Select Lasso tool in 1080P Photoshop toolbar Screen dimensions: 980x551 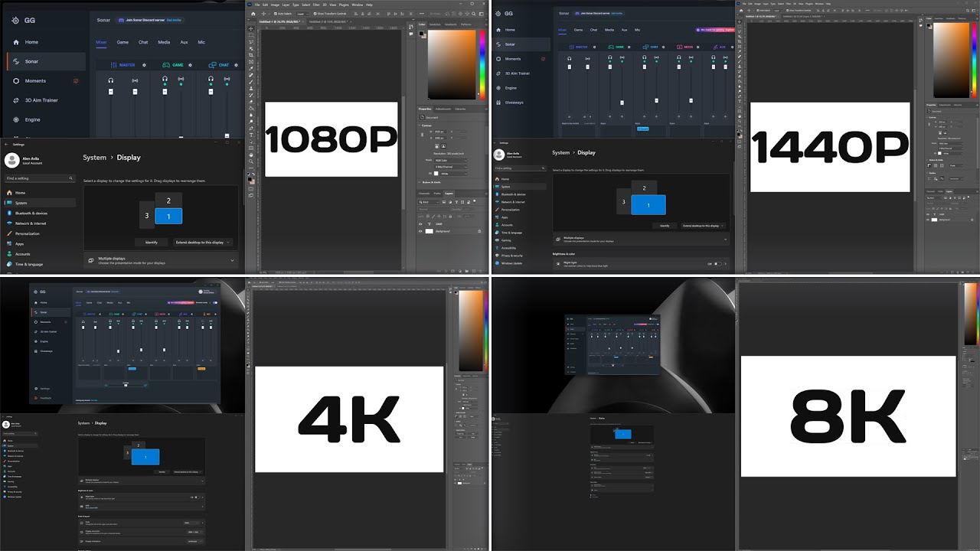251,42
